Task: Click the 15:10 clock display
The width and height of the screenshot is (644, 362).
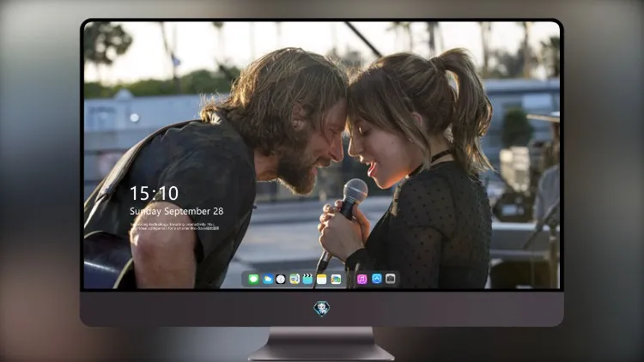Action: 154,193
